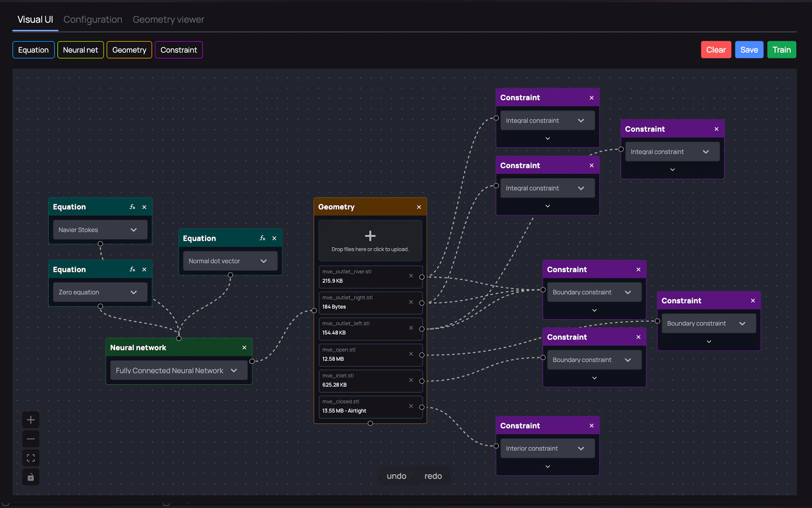
Task: Open fx editor on Zero equation node
Action: pos(132,269)
